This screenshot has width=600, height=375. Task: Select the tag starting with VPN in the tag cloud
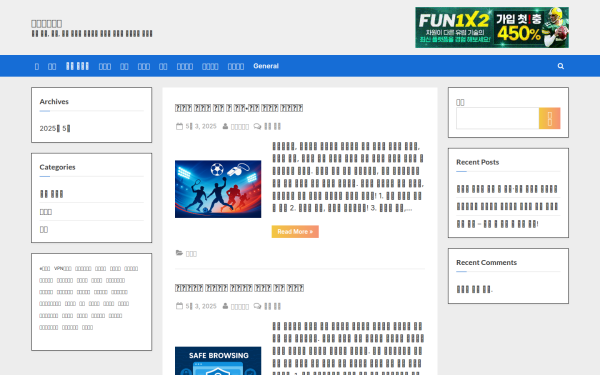click(62, 269)
